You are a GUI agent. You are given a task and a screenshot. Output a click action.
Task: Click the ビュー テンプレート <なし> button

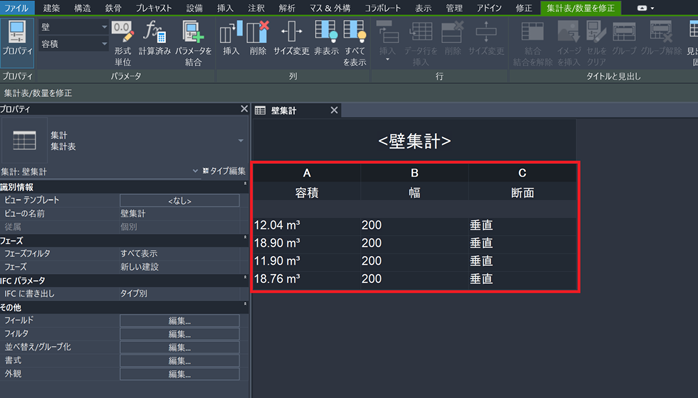click(179, 201)
